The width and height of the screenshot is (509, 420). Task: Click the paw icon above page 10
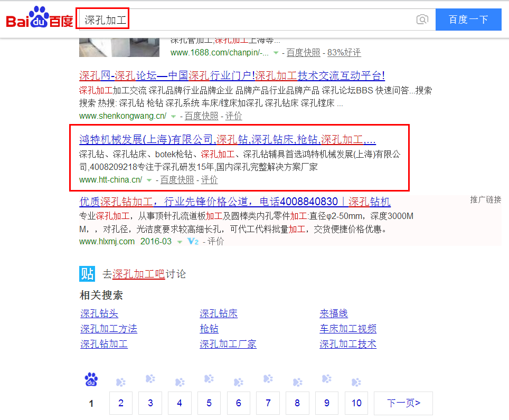click(x=356, y=382)
